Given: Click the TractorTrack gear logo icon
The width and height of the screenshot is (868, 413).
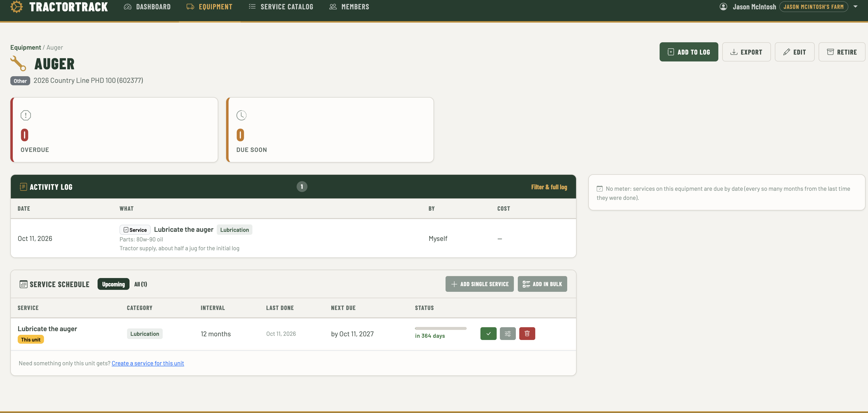Looking at the screenshot, I should point(16,7).
